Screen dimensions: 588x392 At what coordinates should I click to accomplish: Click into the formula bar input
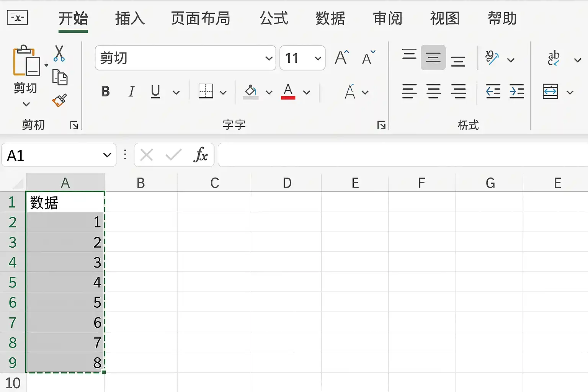403,155
